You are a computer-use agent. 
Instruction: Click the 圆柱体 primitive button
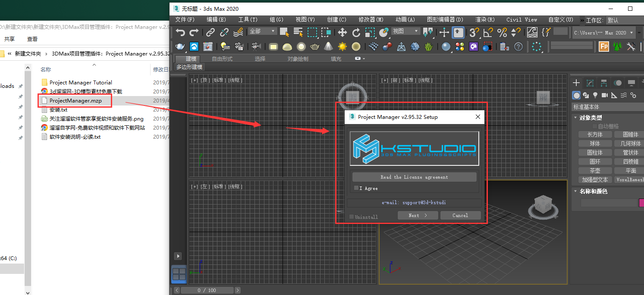click(595, 152)
